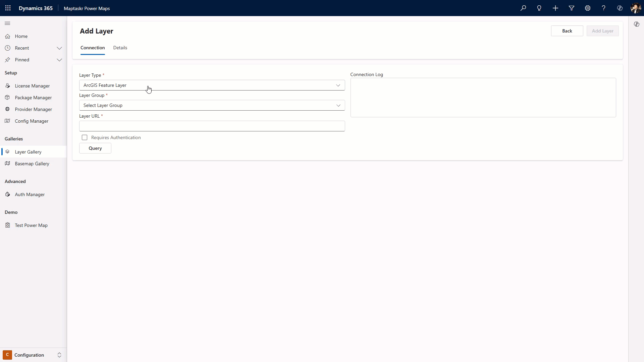This screenshot has width=644, height=362.
Task: Open Dynamics 365 settings gear
Action: coord(587,8)
